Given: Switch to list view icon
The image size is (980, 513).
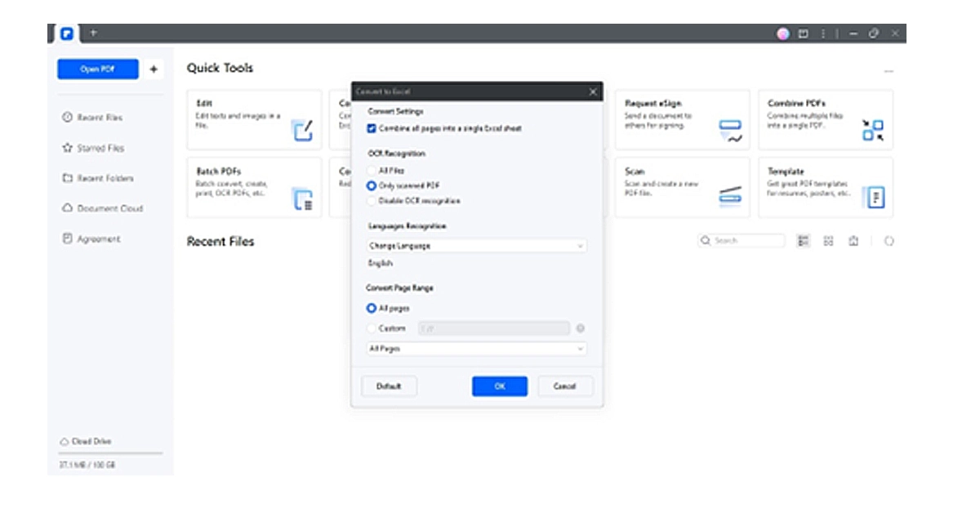Looking at the screenshot, I should [804, 241].
